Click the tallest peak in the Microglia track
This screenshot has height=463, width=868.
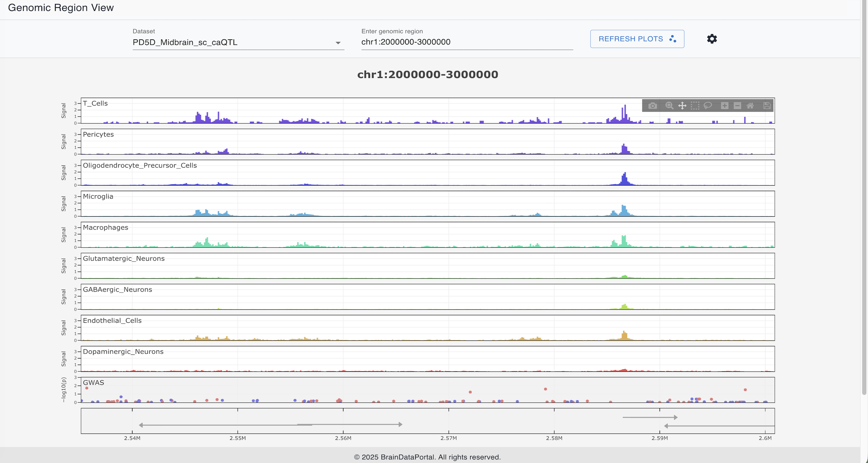click(623, 210)
